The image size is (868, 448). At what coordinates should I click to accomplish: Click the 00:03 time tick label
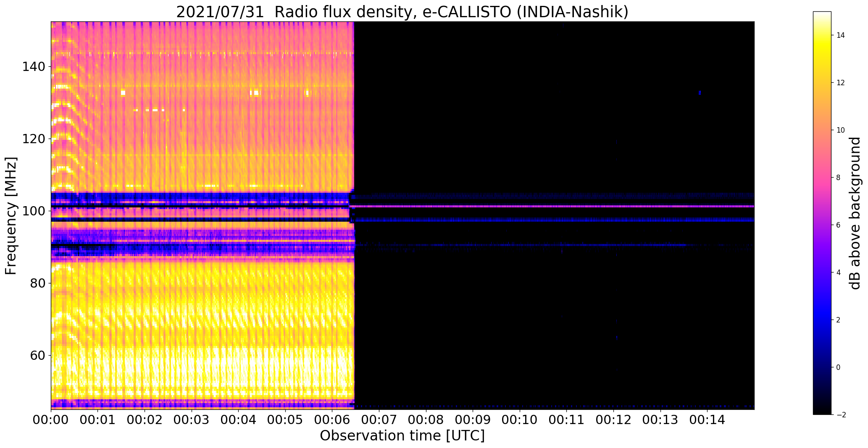tap(192, 419)
